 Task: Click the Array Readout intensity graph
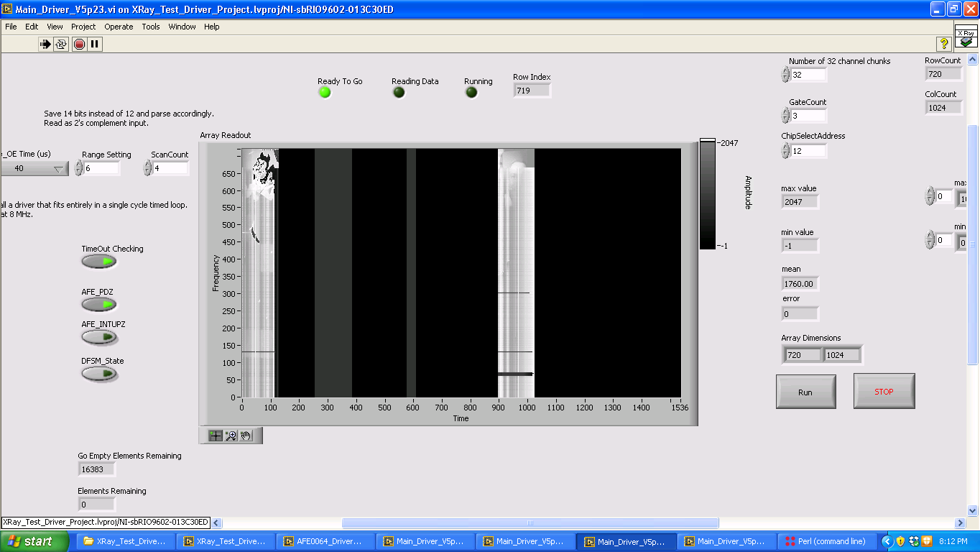pyautogui.click(x=461, y=272)
